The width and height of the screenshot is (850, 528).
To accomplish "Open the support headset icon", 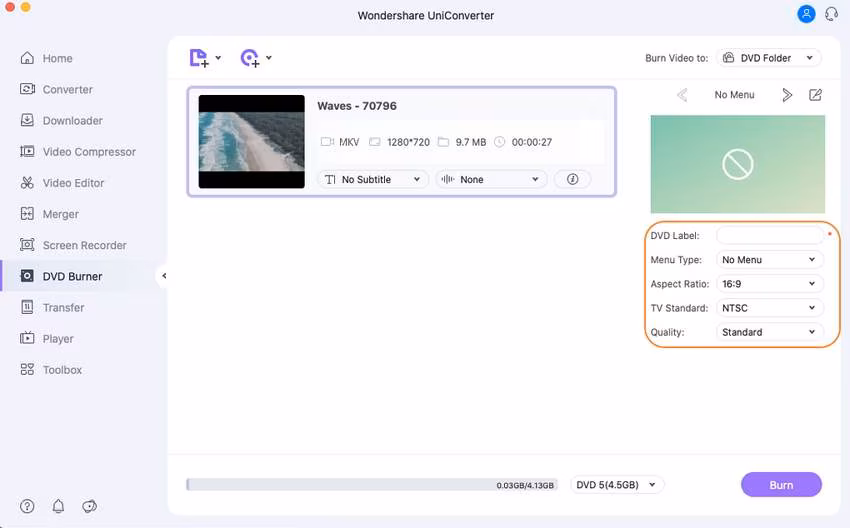I will [831, 14].
